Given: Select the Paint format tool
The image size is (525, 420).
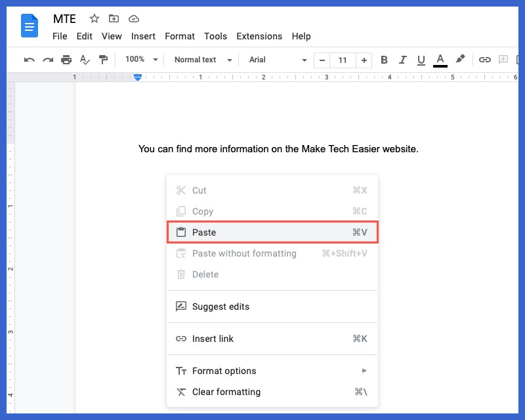Looking at the screenshot, I should [x=103, y=60].
